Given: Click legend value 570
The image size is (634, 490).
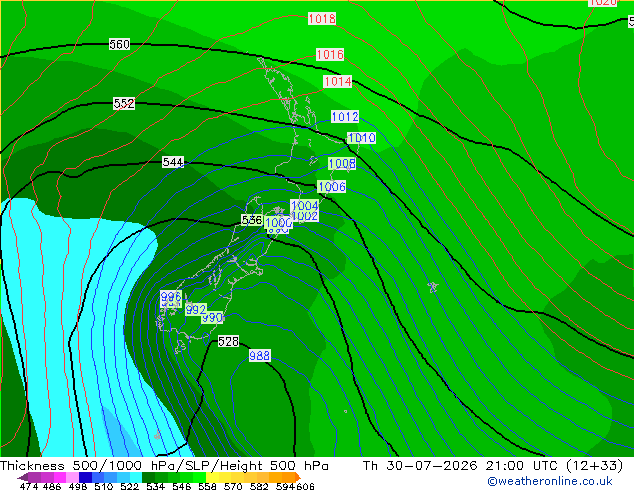Looking at the screenshot, I should click(x=233, y=486).
